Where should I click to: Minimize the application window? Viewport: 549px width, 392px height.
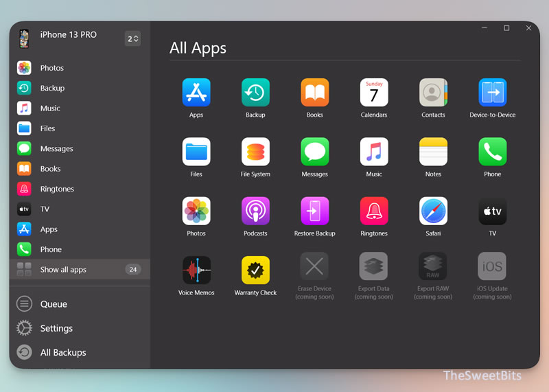point(484,28)
